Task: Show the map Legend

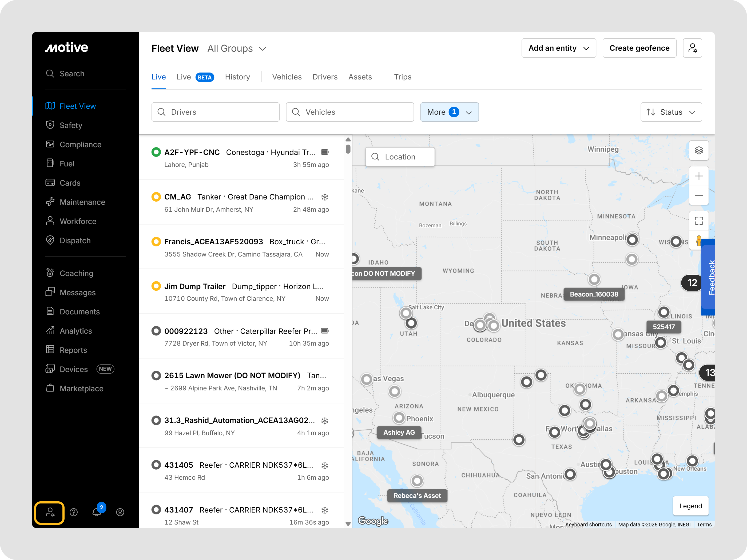Action: tap(690, 506)
